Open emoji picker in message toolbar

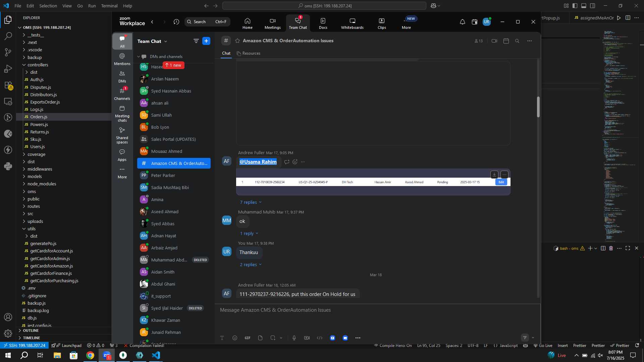click(235, 338)
